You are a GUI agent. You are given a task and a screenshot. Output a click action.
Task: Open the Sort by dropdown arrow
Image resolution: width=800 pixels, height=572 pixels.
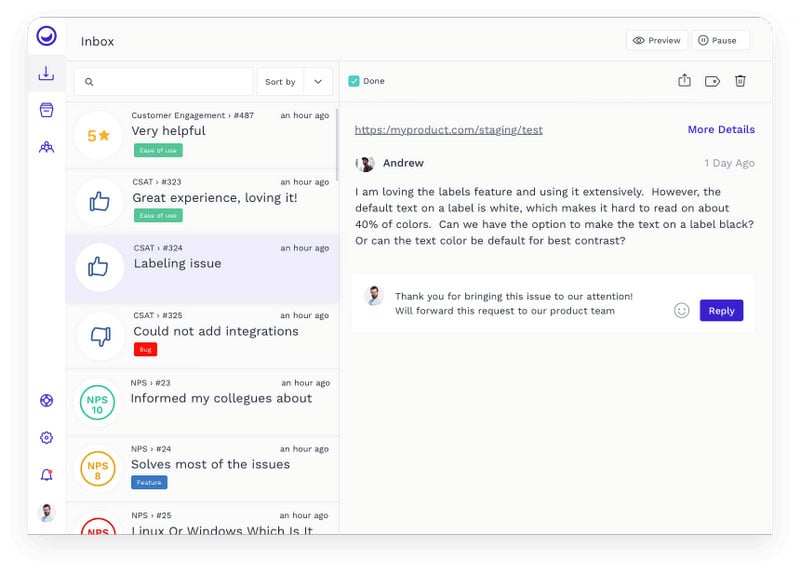(x=318, y=82)
